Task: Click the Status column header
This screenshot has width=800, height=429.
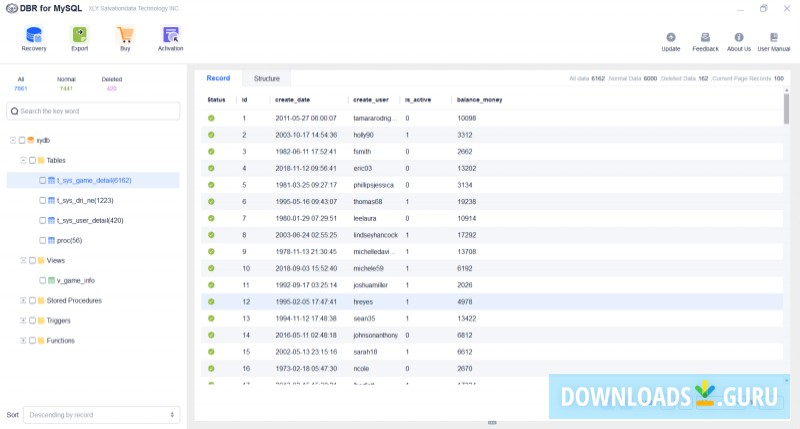Action: 216,100
